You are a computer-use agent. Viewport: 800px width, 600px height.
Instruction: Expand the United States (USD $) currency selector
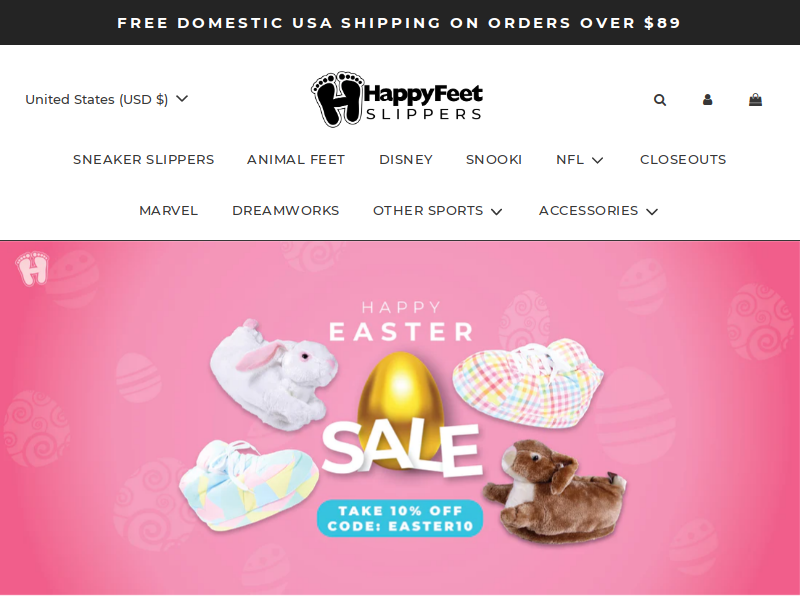107,99
